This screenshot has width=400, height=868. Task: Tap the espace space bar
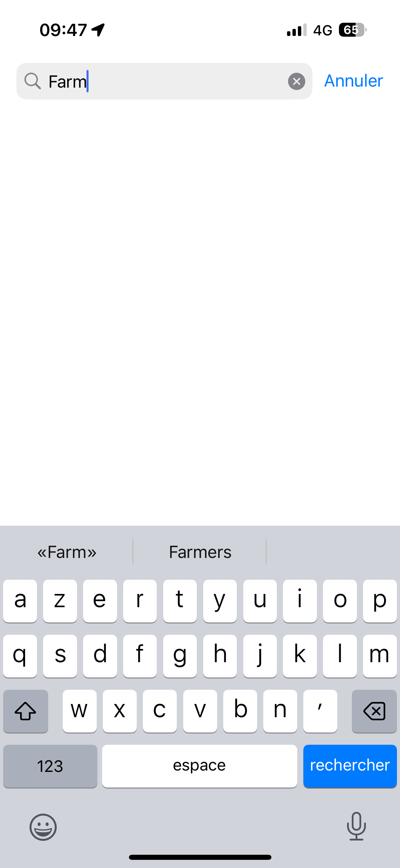199,765
